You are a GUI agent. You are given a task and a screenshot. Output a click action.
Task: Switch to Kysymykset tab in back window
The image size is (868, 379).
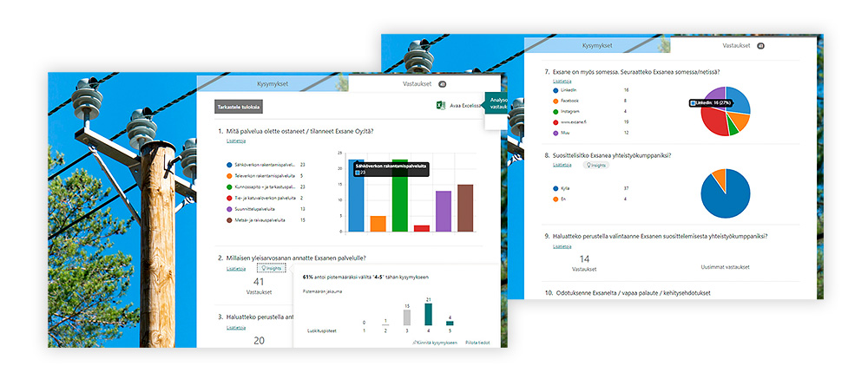pyautogui.click(x=597, y=46)
